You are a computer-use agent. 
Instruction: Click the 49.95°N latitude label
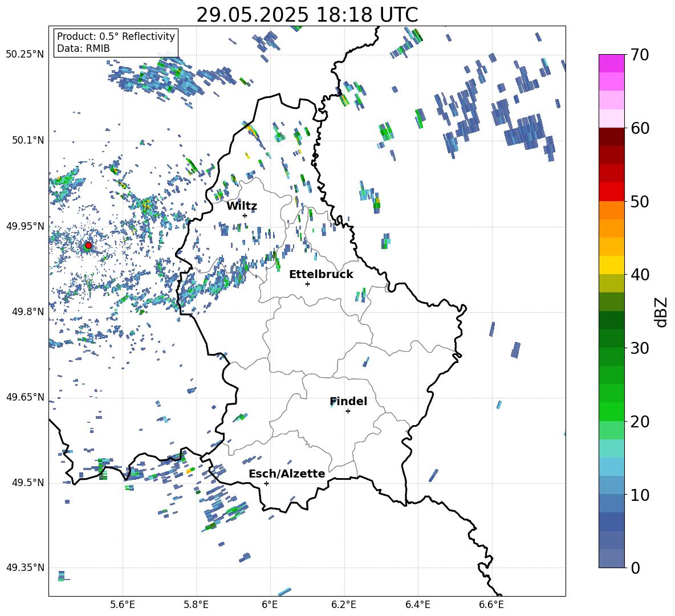click(x=25, y=226)
